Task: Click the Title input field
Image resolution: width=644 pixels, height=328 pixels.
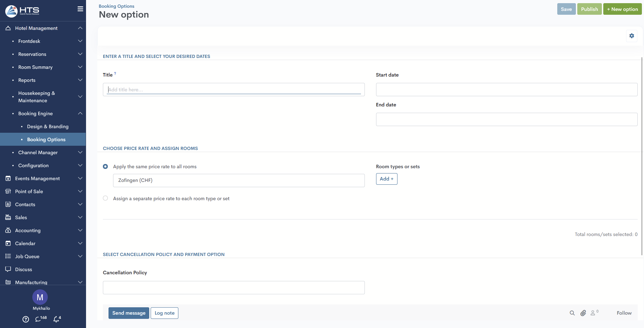Action: coord(234,90)
